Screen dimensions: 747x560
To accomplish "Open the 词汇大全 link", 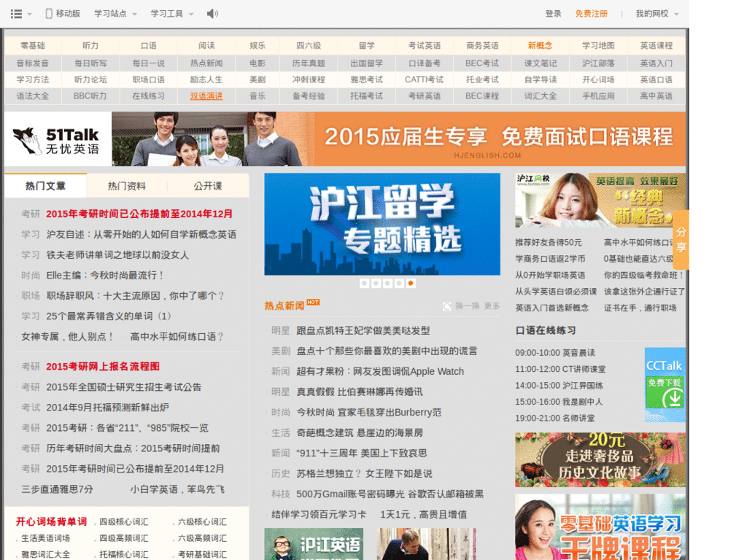I will (541, 96).
